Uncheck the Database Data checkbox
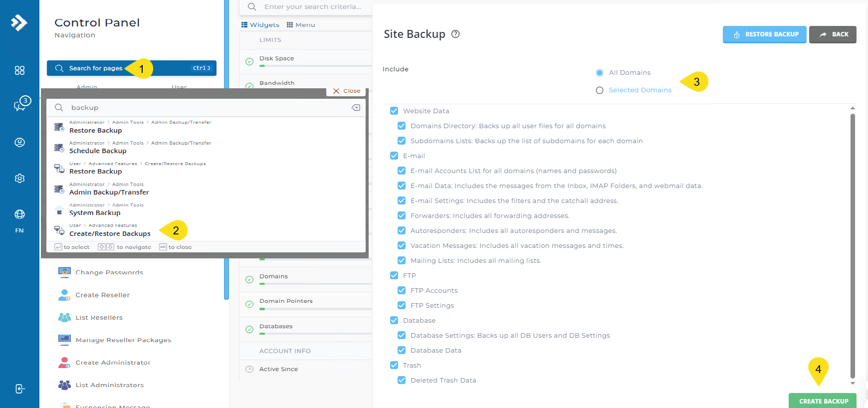The width and height of the screenshot is (868, 408). (402, 350)
